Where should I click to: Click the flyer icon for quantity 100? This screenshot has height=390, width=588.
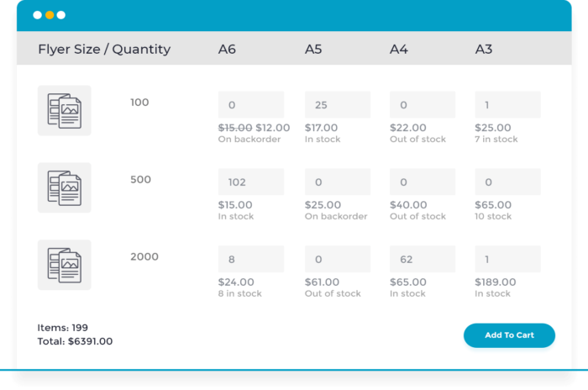coord(64,110)
